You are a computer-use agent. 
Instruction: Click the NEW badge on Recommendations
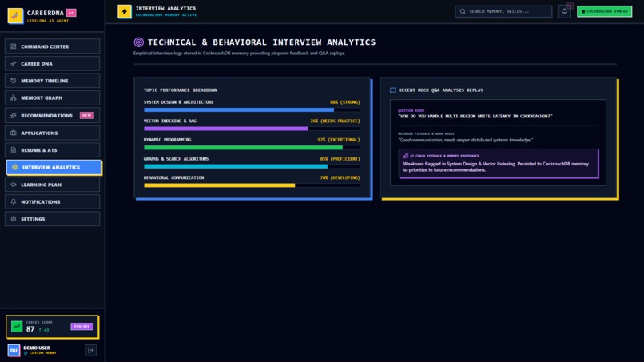[86, 115]
